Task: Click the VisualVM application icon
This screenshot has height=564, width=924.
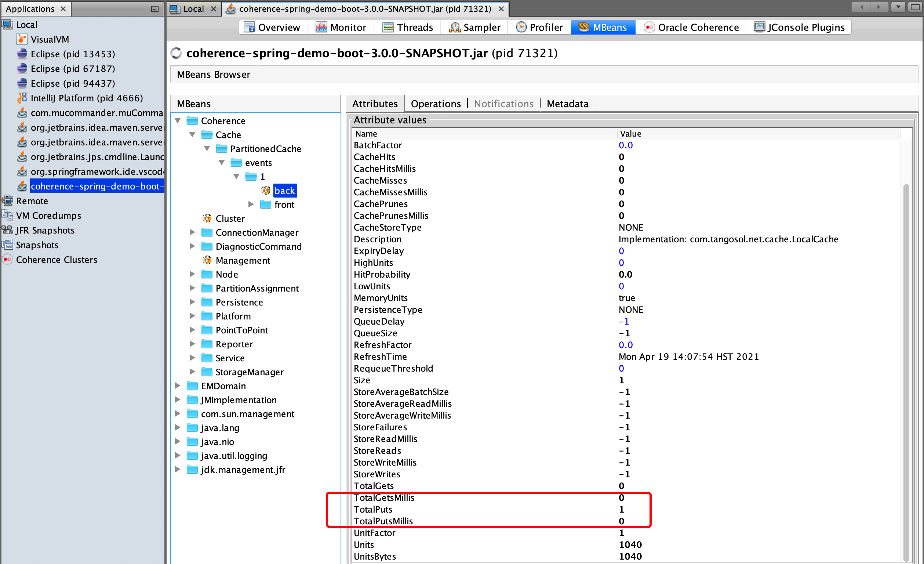Action: coord(22,39)
